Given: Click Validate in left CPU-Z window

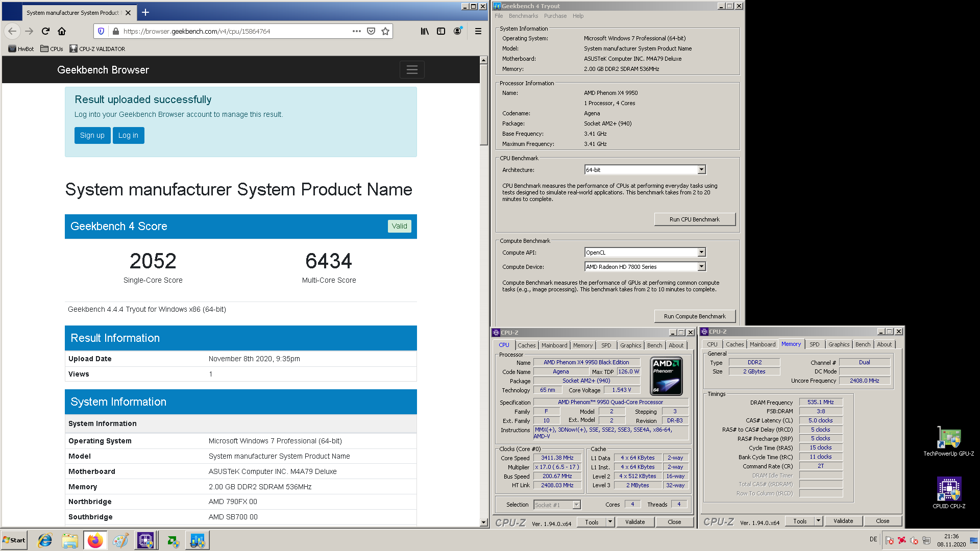Looking at the screenshot, I should tap(635, 522).
